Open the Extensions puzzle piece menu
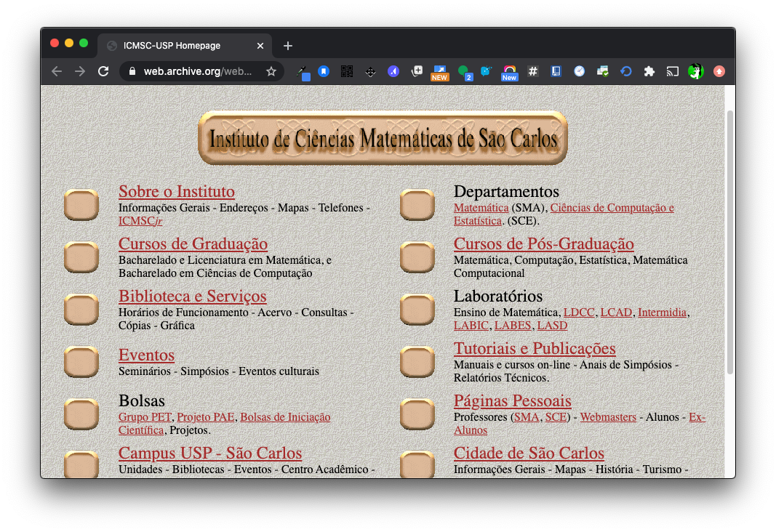 649,71
